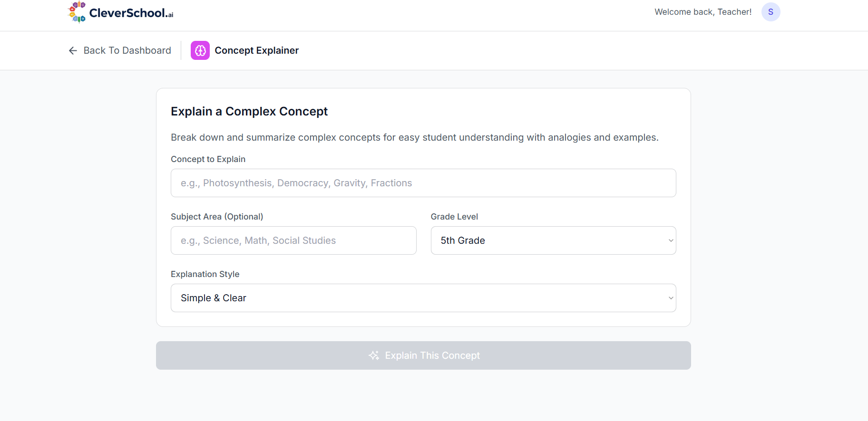Open the Explanation Style dropdown

click(x=423, y=298)
